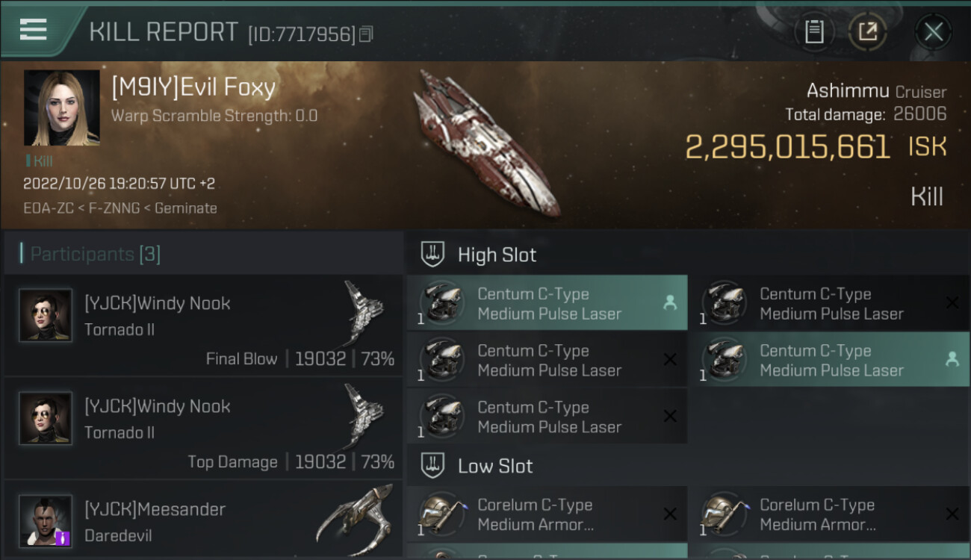
Task: Select Windy Nook Top Damage entry
Action: 203,429
